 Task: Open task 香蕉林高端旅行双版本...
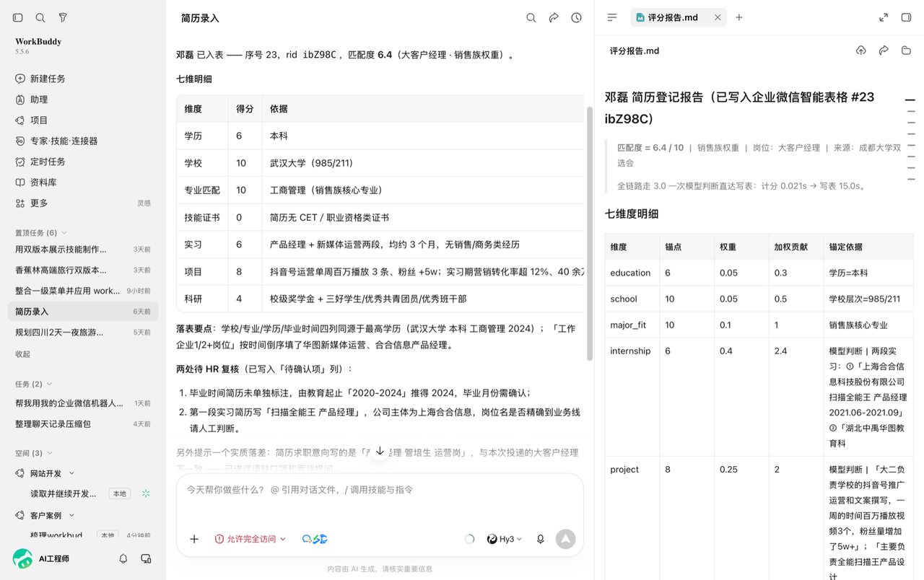click(x=83, y=270)
